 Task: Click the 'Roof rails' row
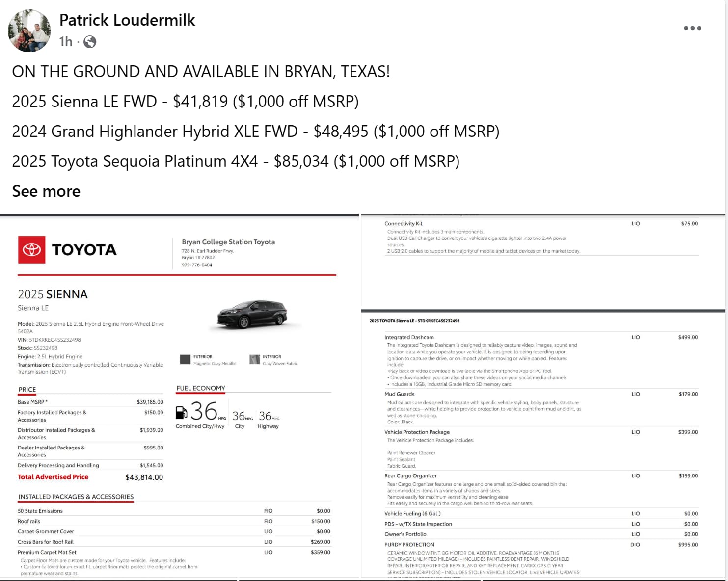[174, 521]
